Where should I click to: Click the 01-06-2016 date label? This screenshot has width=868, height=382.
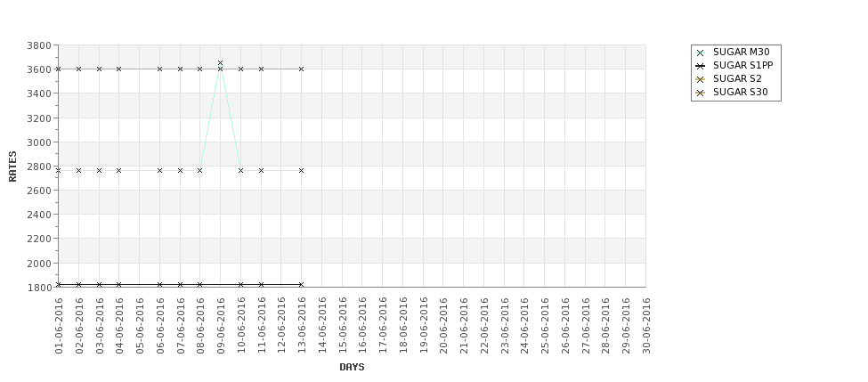coord(59,326)
